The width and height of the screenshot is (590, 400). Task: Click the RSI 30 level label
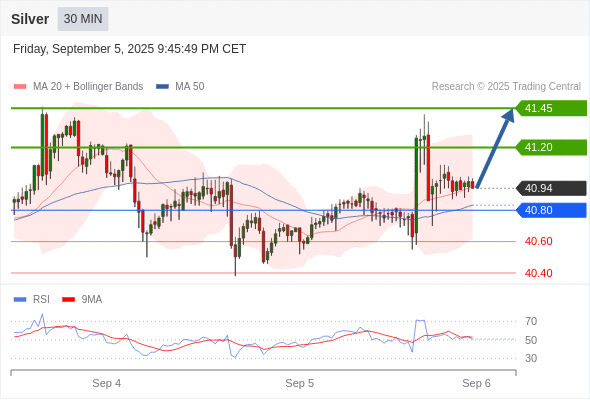[x=531, y=358]
